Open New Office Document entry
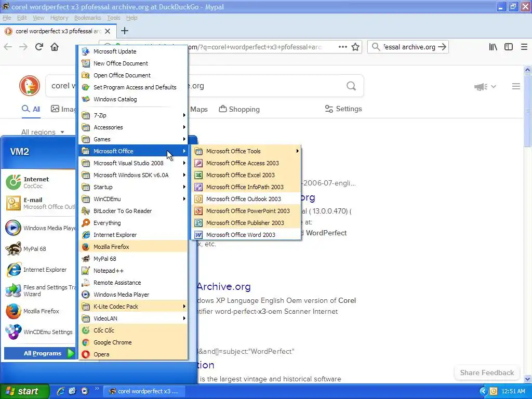Image resolution: width=532 pixels, height=399 pixels. pyautogui.click(x=133, y=63)
